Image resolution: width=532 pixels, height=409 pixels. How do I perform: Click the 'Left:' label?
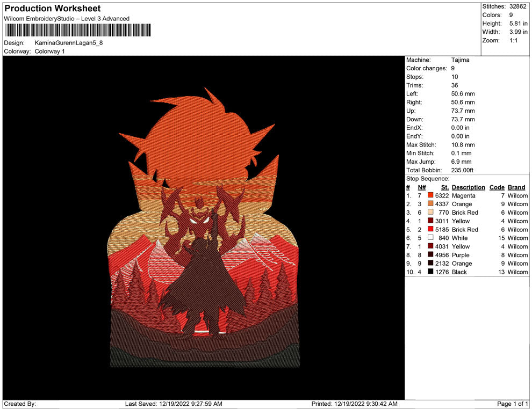point(412,93)
